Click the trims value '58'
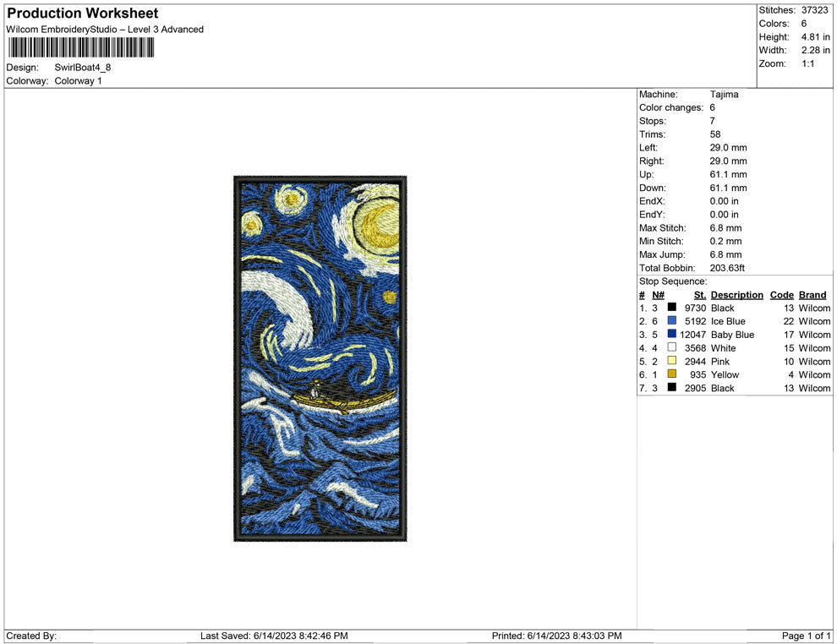The image size is (837, 644). pyautogui.click(x=714, y=134)
